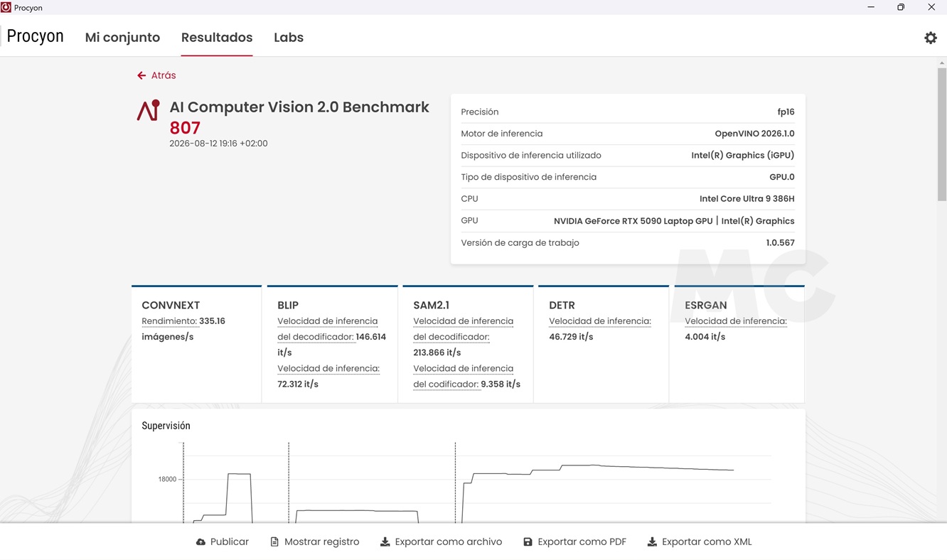Click the save icon for Exportar como PDF
Screen dimensions: 947x560
[x=528, y=542]
